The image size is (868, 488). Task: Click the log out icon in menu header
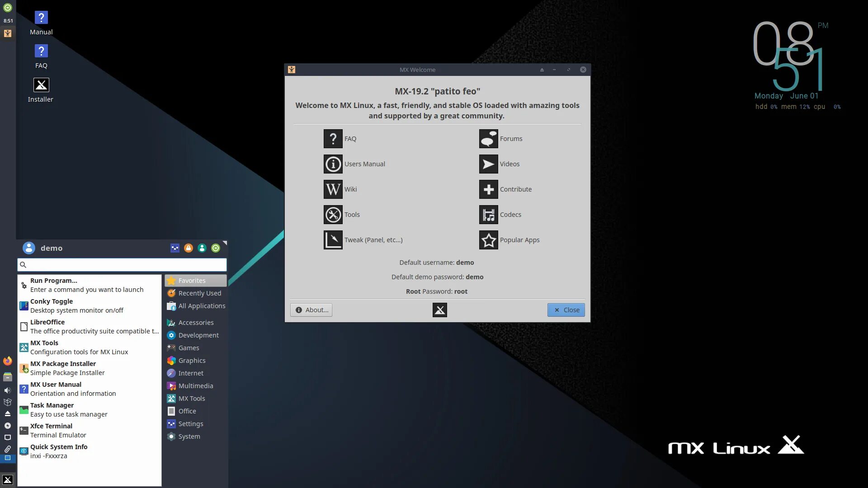tap(216, 248)
